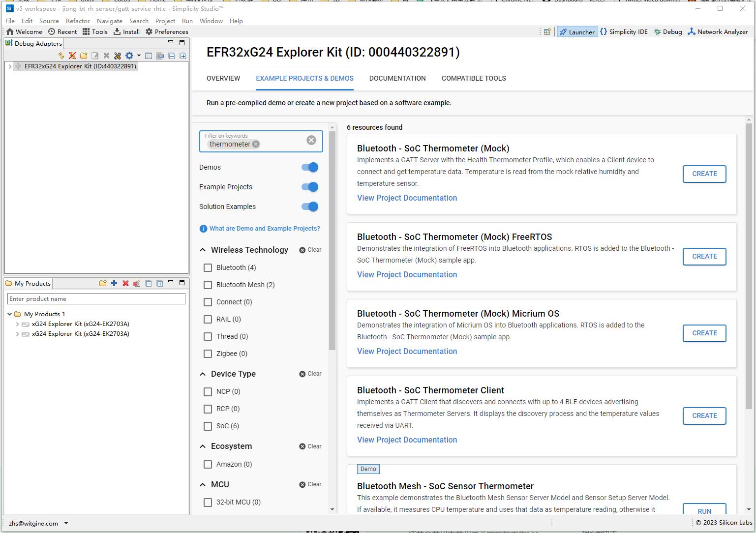Remove the thermometer keyword chip
The height and width of the screenshot is (533, 756).
[256, 144]
